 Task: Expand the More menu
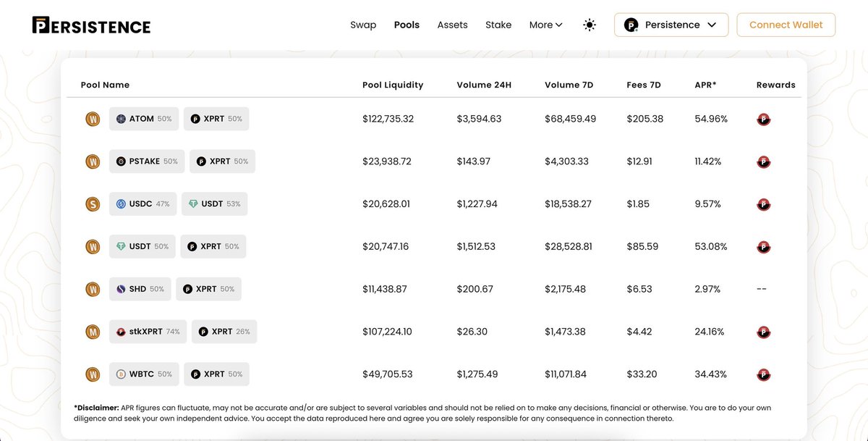pos(545,25)
